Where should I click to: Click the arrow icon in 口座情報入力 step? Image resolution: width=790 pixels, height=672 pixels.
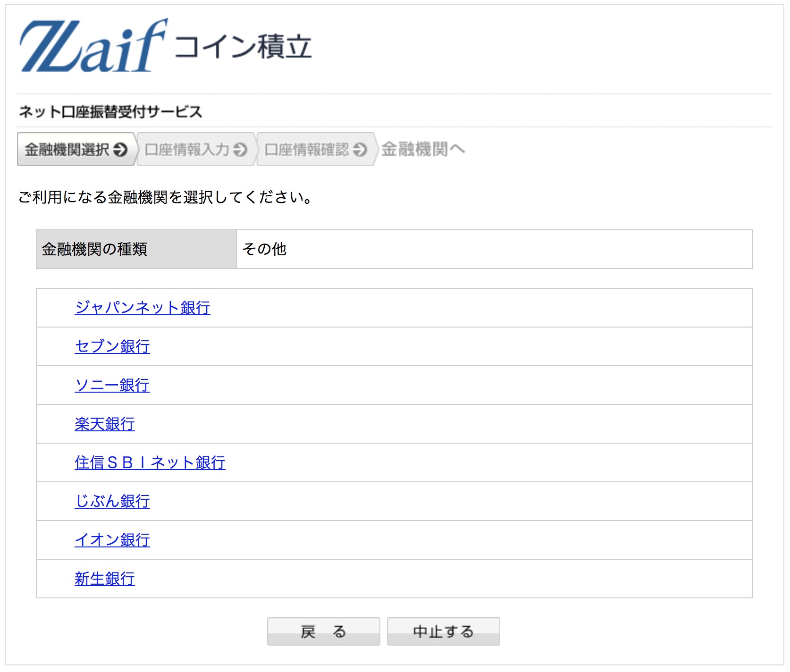coord(242,150)
